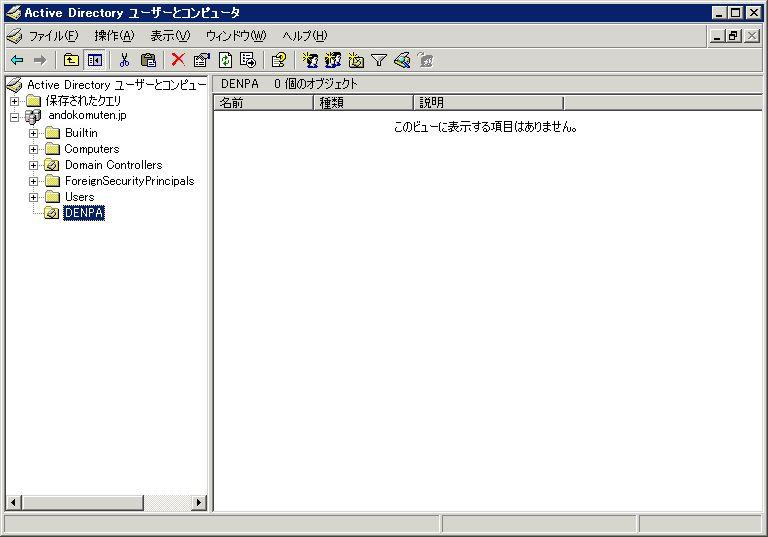Restore the inner MDI child window
768x537 pixels.
point(733,36)
